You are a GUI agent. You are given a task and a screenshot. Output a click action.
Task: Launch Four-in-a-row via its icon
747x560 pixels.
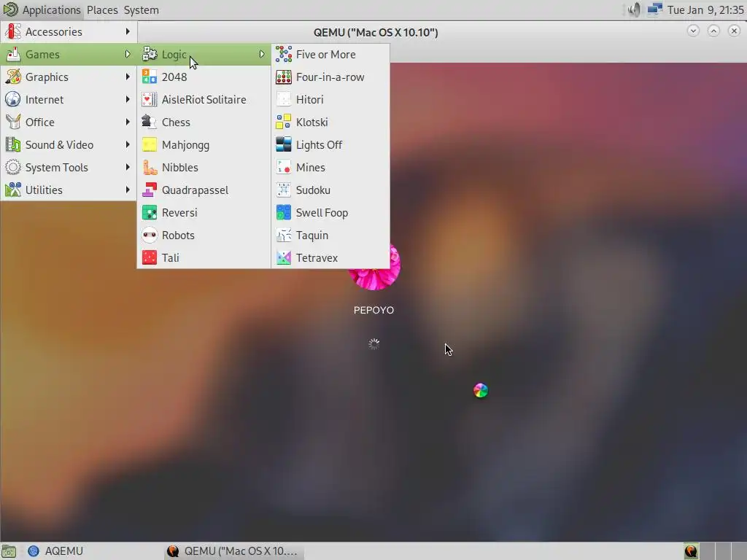[x=284, y=77]
